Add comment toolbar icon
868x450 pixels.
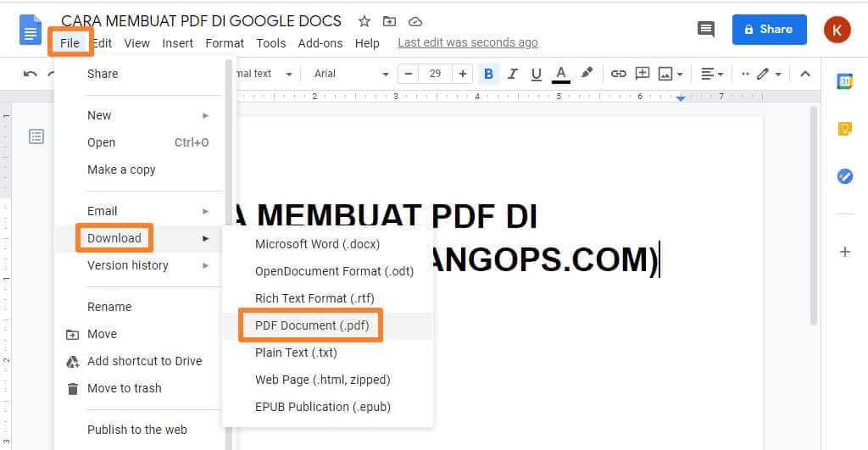(643, 73)
